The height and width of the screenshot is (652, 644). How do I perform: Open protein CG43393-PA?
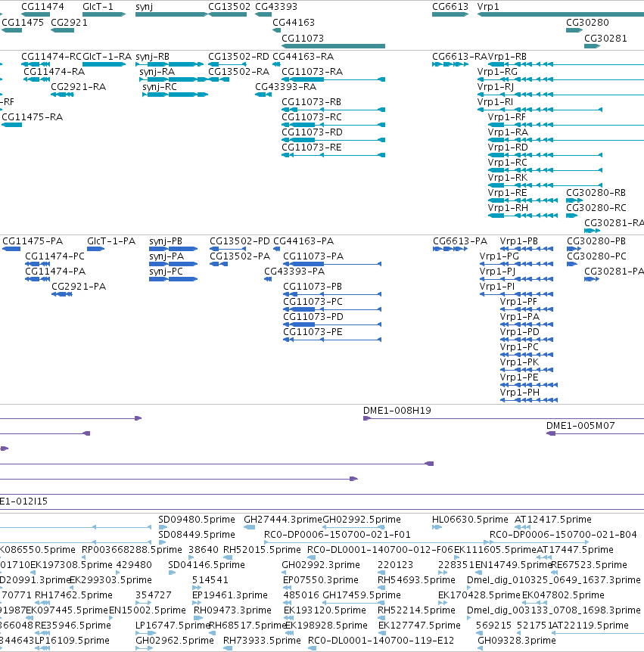pyautogui.click(x=294, y=272)
